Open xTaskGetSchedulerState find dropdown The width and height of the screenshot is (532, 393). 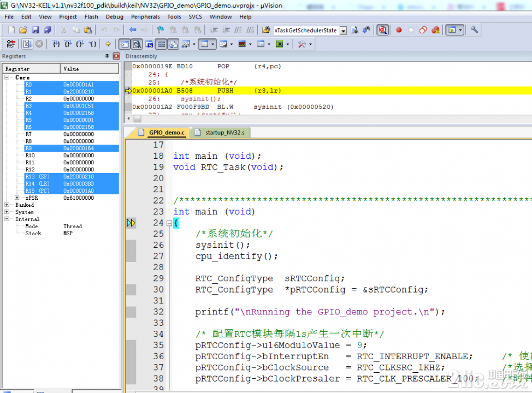[x=344, y=31]
